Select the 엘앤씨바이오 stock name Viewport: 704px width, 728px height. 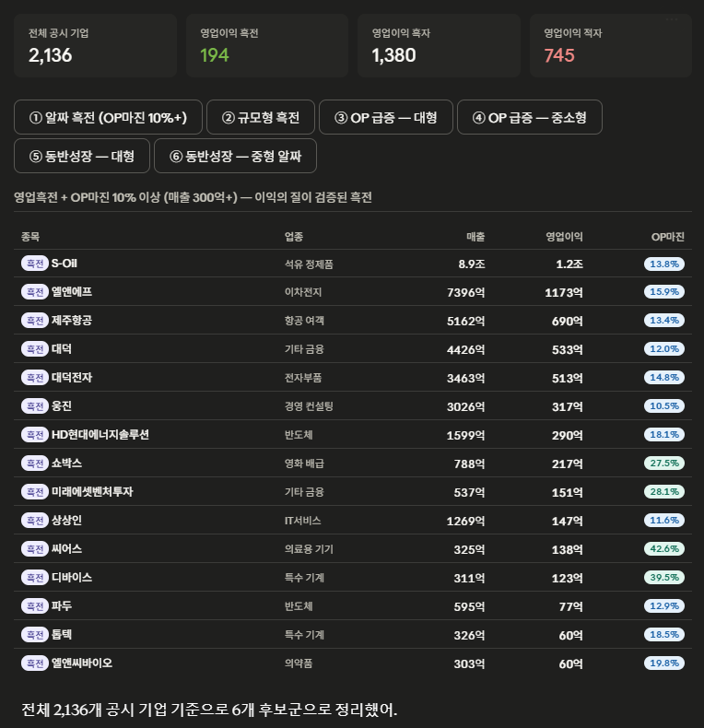pyautogui.click(x=82, y=663)
